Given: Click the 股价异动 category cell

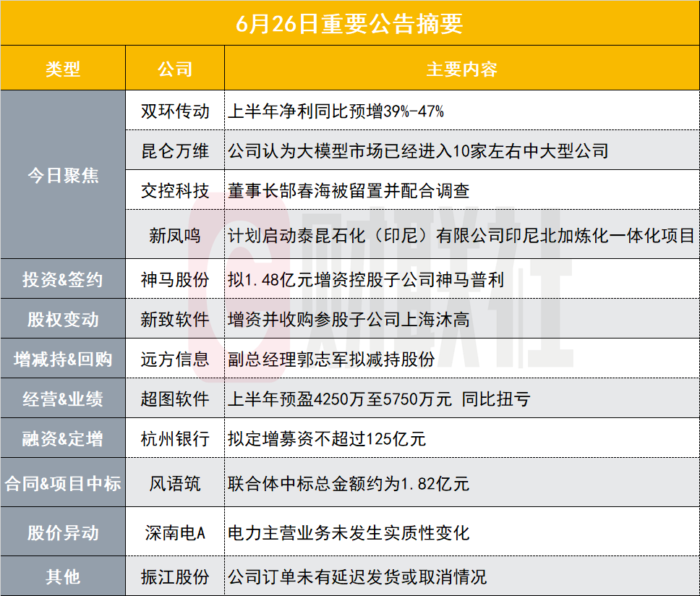Looking at the screenshot, I should (x=63, y=532).
